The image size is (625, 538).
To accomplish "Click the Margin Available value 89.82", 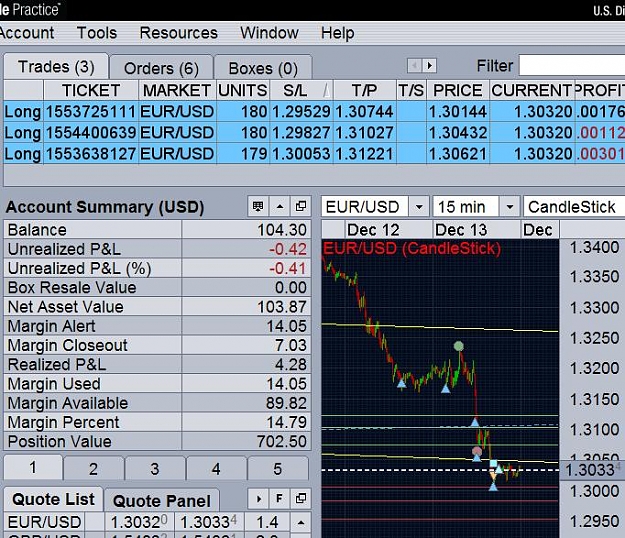I will (x=286, y=403).
